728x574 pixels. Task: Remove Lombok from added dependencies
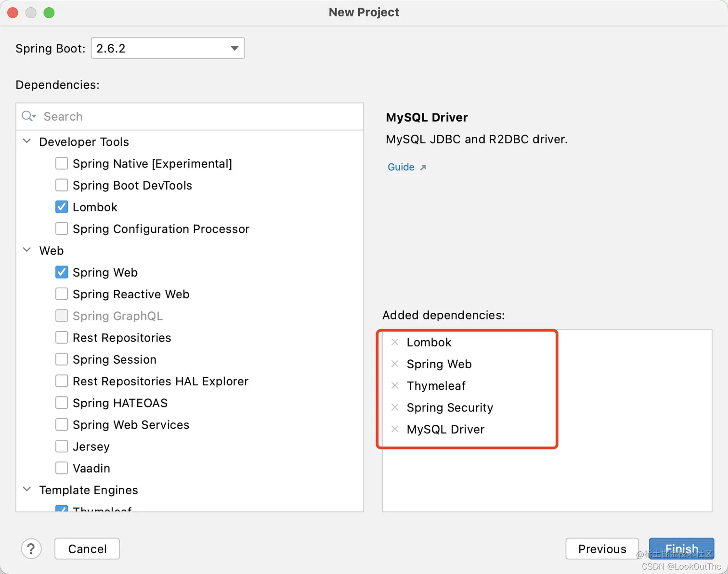pyautogui.click(x=395, y=342)
